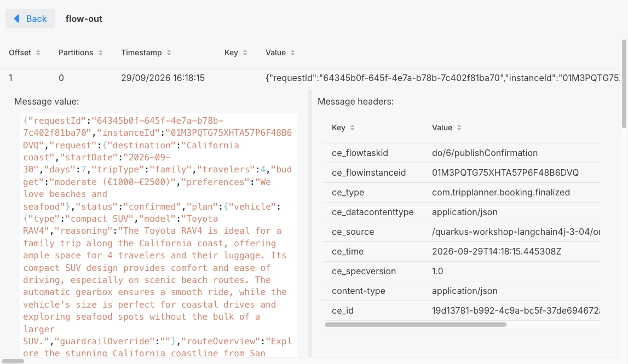Select com.tripplanner.booking.finalized value
This screenshot has height=364, width=628.
click(500, 192)
